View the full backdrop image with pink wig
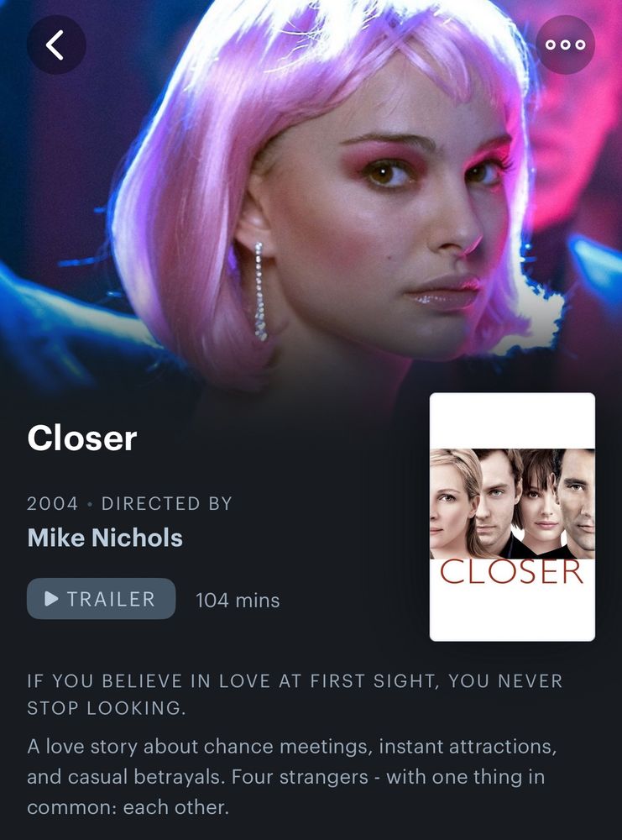Viewport: 622px width, 840px height. 311,193
